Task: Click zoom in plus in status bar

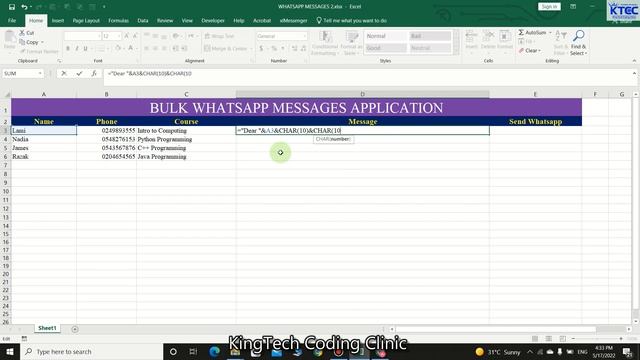Action: (x=621, y=339)
